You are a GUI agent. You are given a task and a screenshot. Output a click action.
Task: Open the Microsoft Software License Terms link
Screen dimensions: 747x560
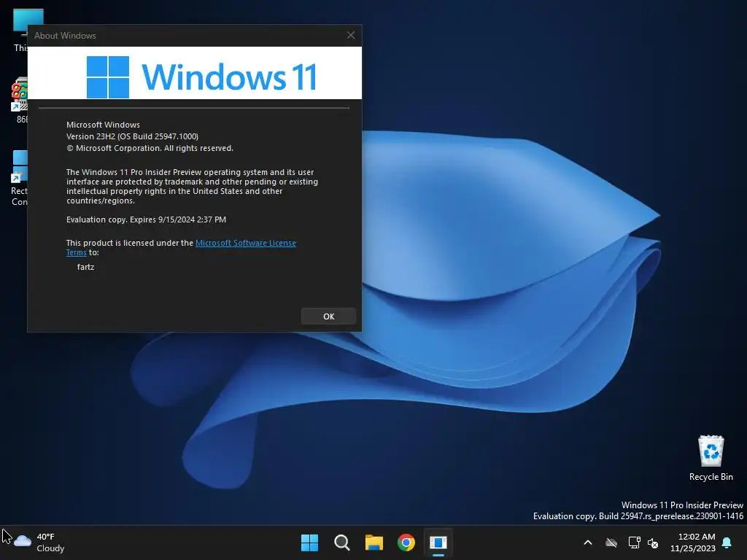click(x=245, y=243)
